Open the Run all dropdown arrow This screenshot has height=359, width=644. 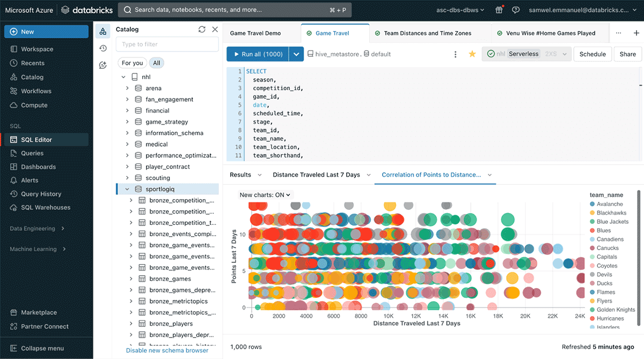point(296,54)
